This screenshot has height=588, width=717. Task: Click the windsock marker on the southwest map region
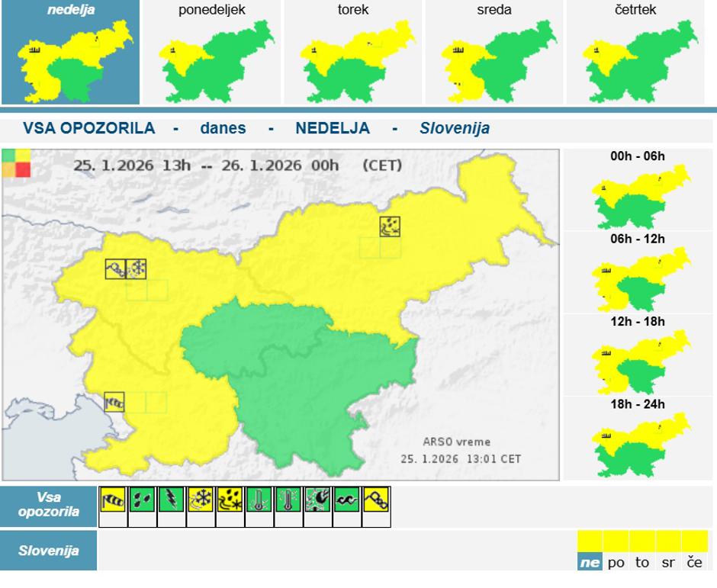(114, 402)
